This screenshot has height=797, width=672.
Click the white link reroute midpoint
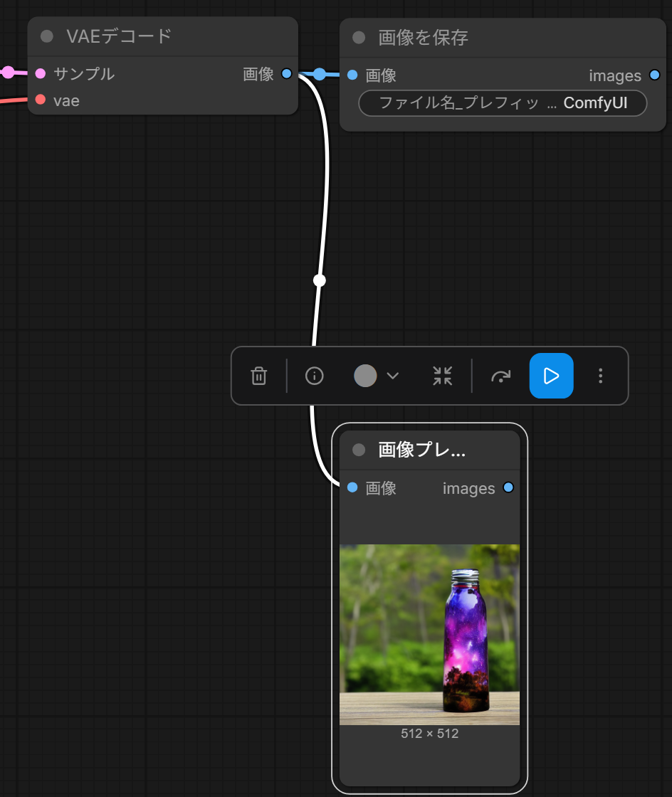coord(319,280)
